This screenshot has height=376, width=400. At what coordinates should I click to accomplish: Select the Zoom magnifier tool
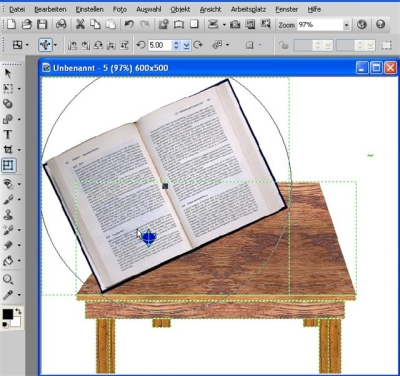tap(8, 279)
